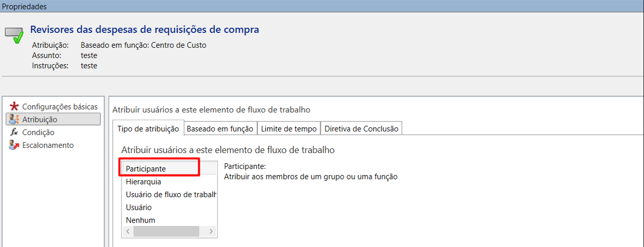Click the users icon beside Atribuição
644x247 pixels.
pos(14,120)
